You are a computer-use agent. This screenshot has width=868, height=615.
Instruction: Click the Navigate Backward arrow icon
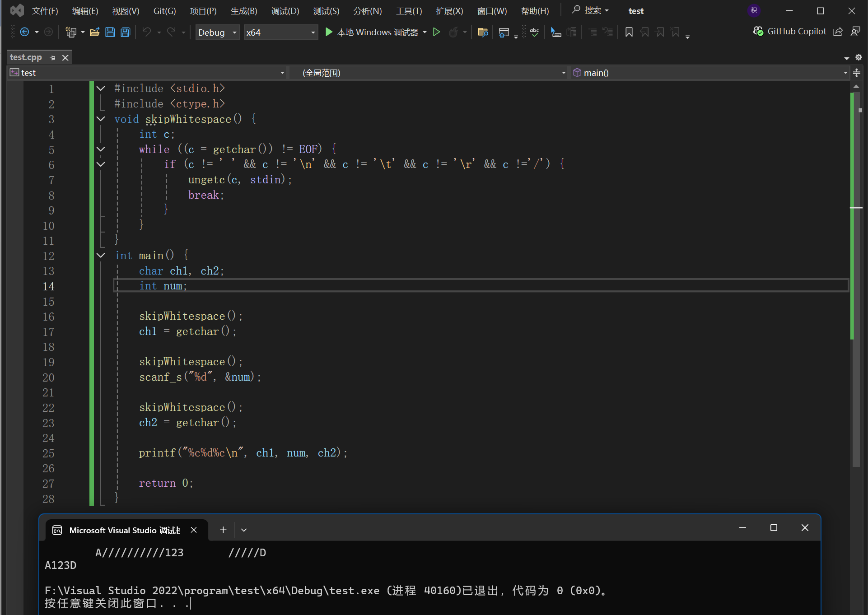click(x=25, y=32)
